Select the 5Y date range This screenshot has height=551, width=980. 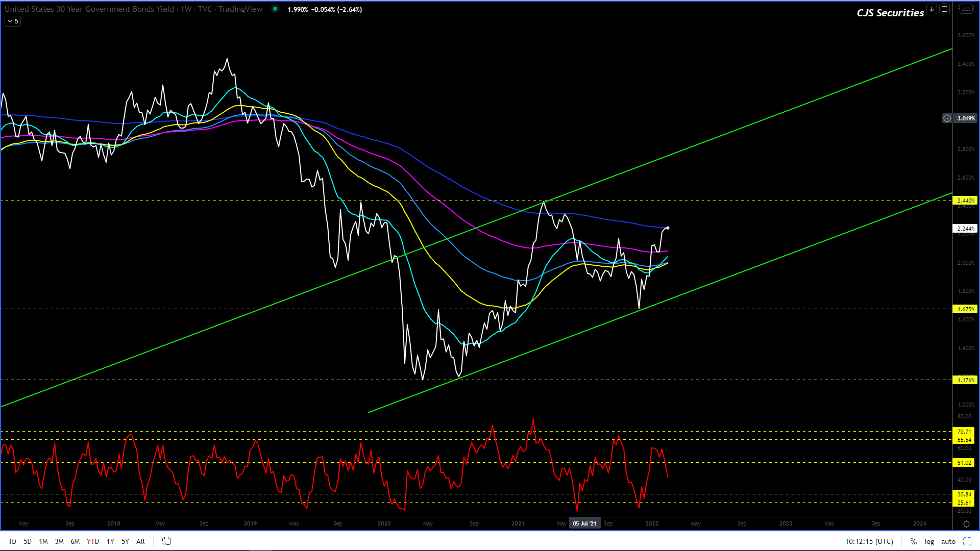coord(125,541)
